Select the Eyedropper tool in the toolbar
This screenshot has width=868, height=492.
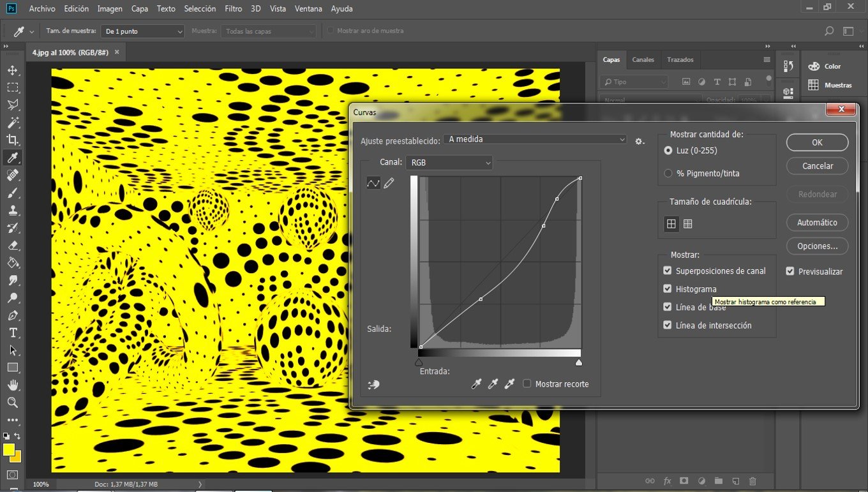(12, 158)
